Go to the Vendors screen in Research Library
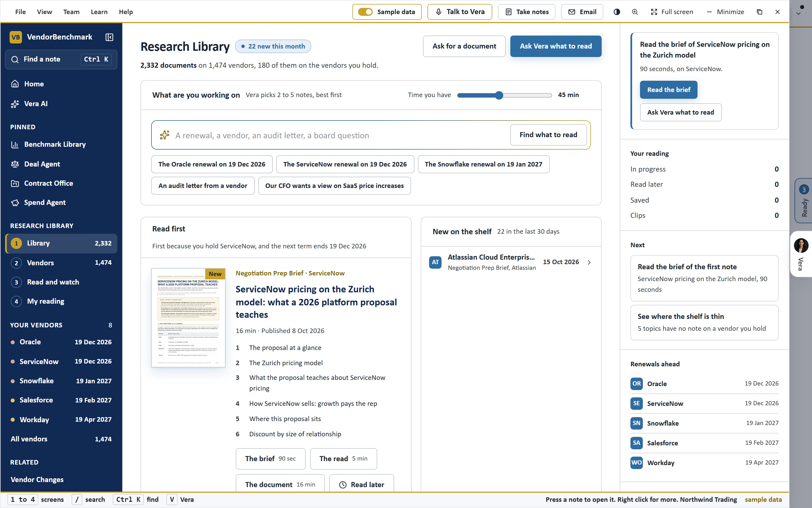Viewport: 812px width, 508px height. 61,262
